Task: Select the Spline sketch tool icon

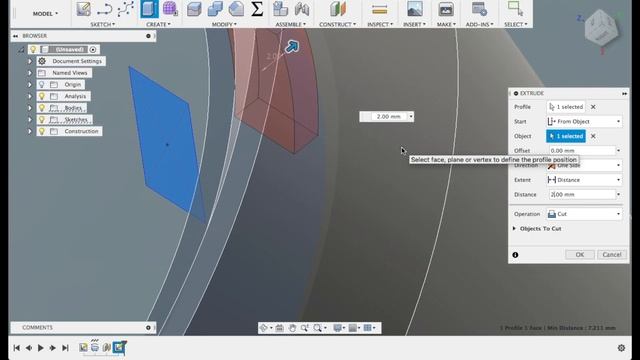Action: (125, 9)
